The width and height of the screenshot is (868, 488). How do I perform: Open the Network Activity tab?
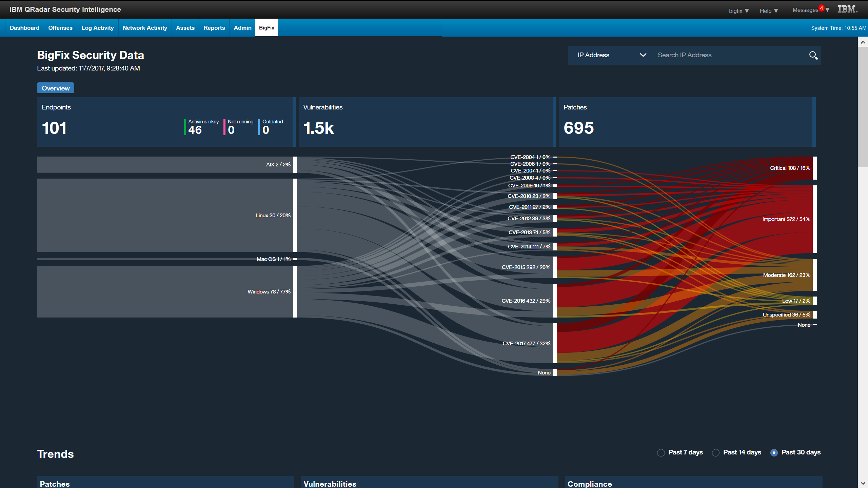coord(145,27)
